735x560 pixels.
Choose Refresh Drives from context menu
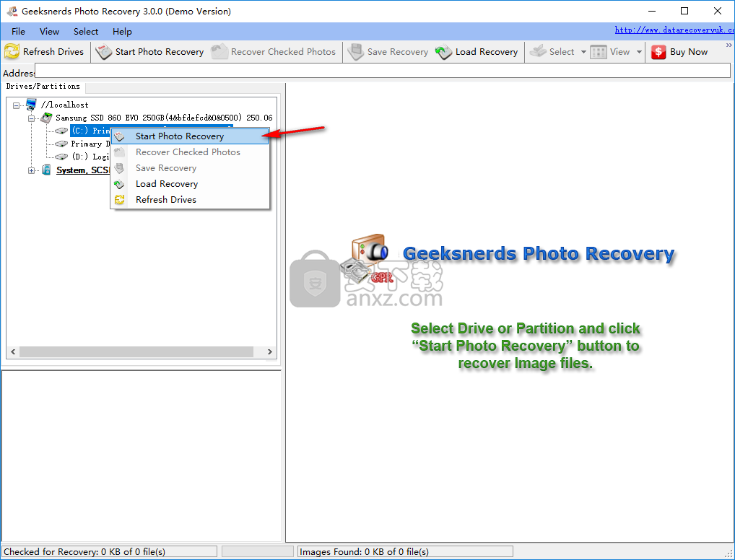coord(190,200)
